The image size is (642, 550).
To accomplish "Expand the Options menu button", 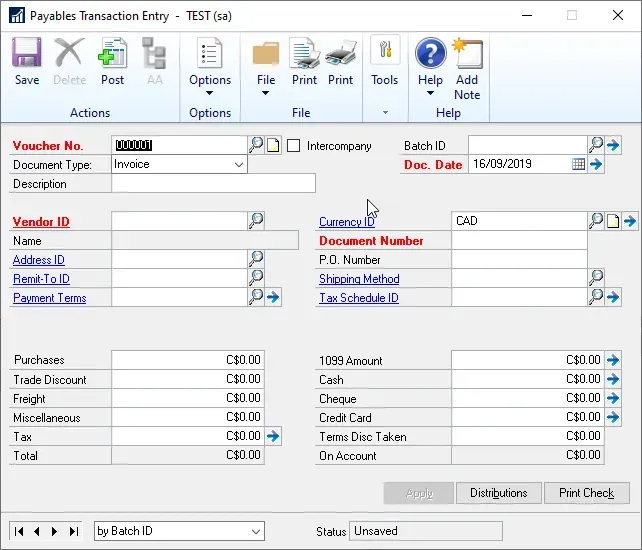I will [x=210, y=68].
